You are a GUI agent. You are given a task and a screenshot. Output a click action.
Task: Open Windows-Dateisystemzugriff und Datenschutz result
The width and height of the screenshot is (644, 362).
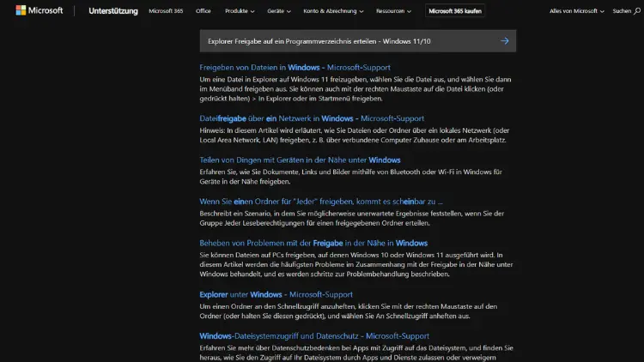tap(314, 335)
